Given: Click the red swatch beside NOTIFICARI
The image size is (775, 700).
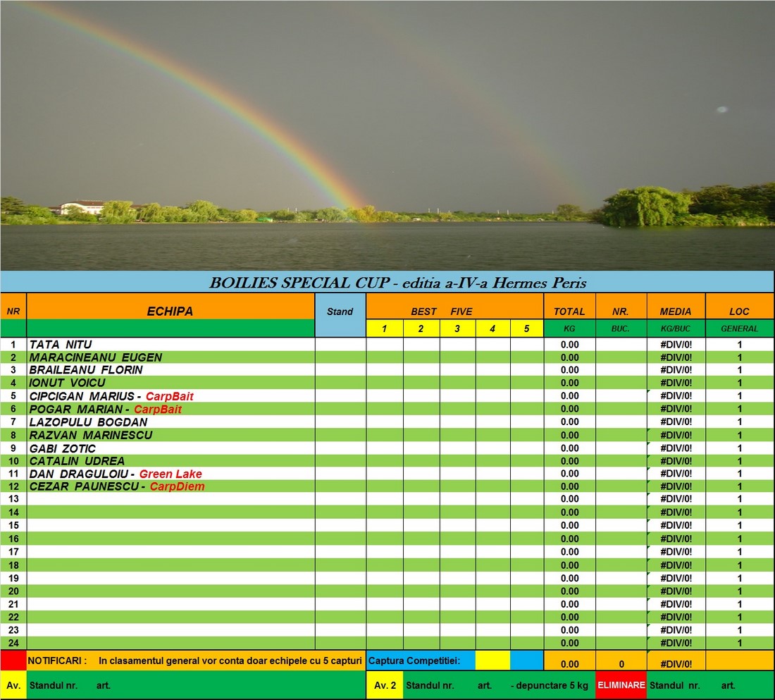Looking at the screenshot, I should pos(13,661).
